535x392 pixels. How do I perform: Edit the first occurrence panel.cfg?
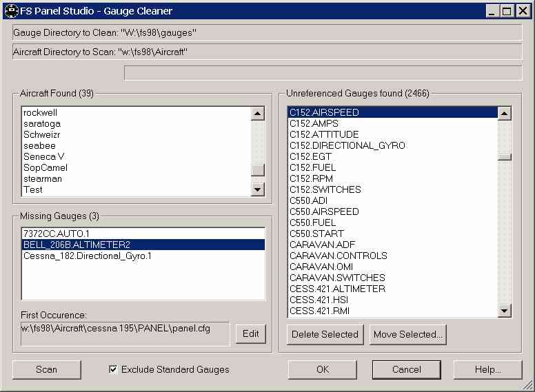tap(250, 333)
